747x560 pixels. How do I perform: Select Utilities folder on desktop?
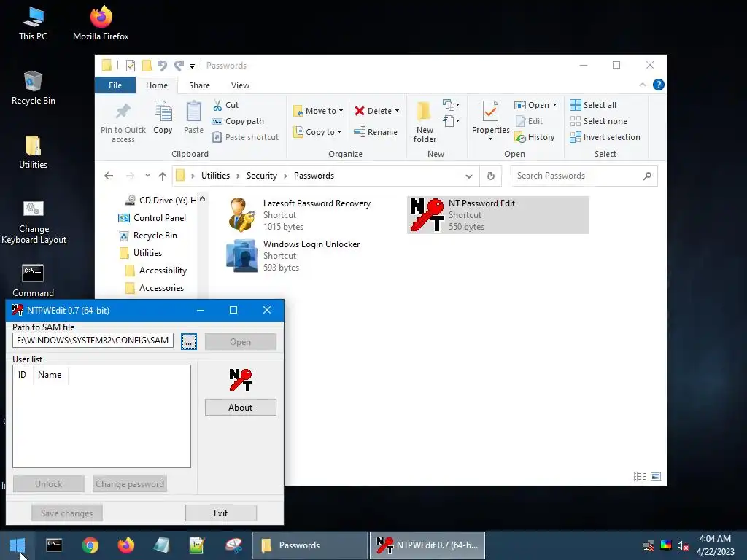coord(33,152)
